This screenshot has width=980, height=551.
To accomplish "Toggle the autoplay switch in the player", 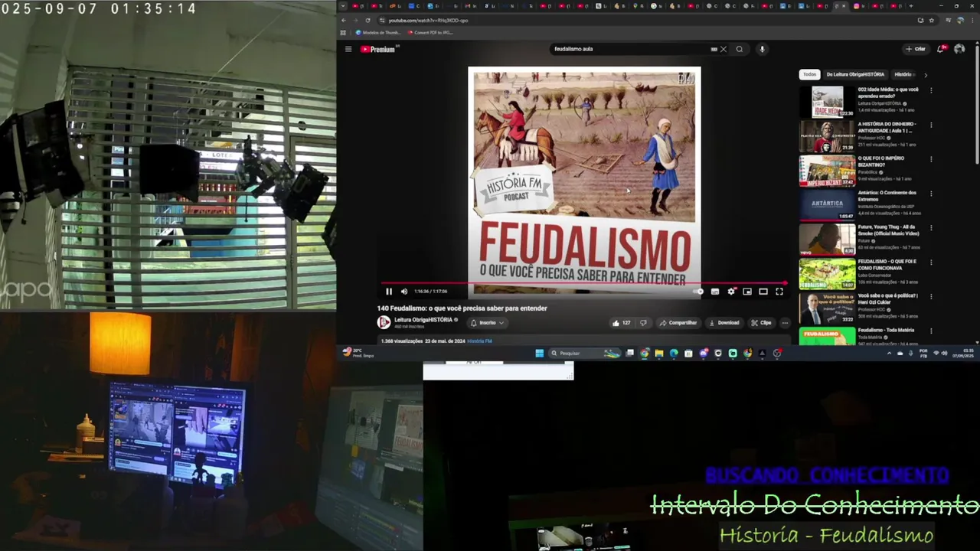I will click(699, 292).
